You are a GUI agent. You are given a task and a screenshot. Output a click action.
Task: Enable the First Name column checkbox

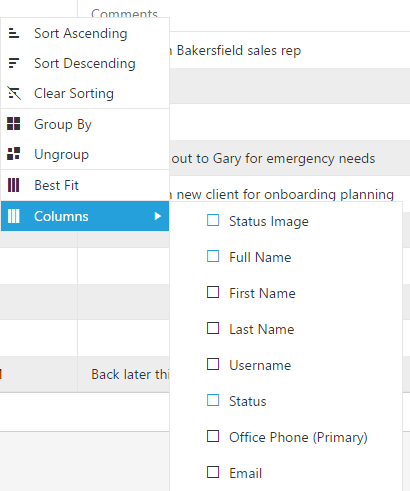pyautogui.click(x=213, y=292)
